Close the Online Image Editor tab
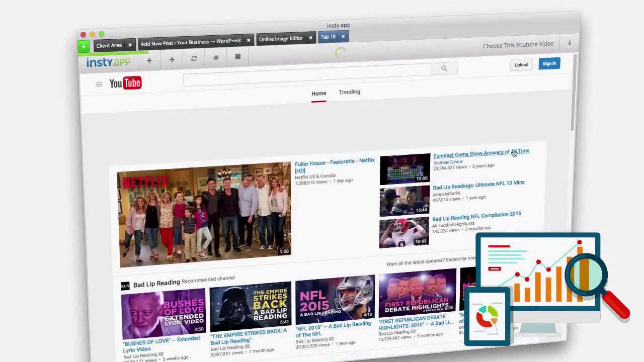 click(x=310, y=38)
